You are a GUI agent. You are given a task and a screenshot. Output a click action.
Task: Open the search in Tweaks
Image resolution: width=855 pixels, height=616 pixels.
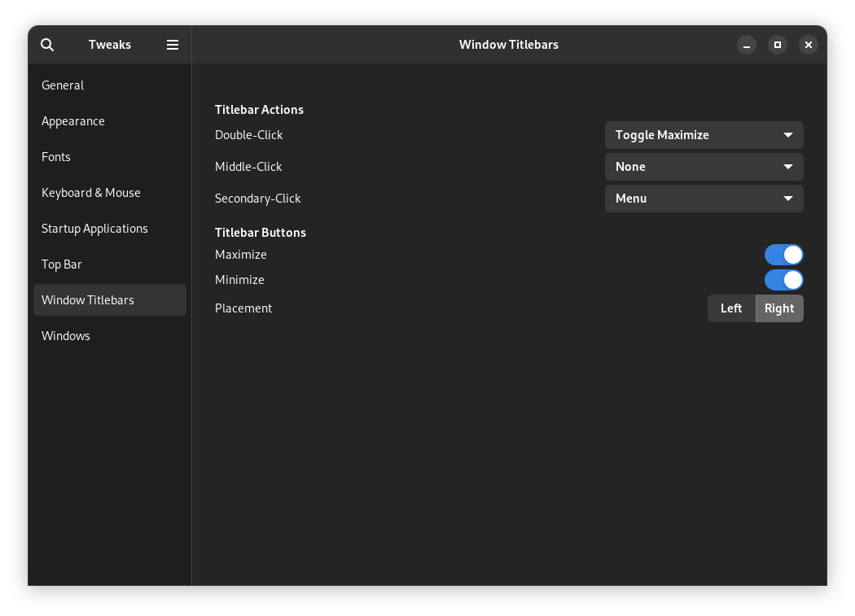click(x=47, y=45)
